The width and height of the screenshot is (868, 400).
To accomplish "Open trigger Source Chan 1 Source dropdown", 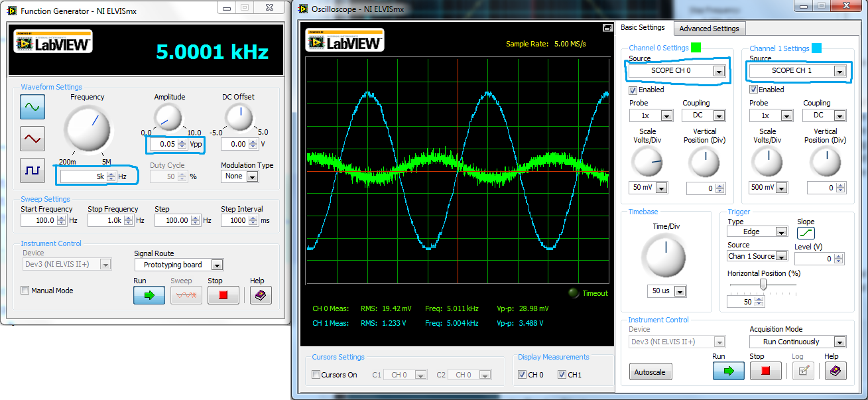I will click(x=782, y=257).
